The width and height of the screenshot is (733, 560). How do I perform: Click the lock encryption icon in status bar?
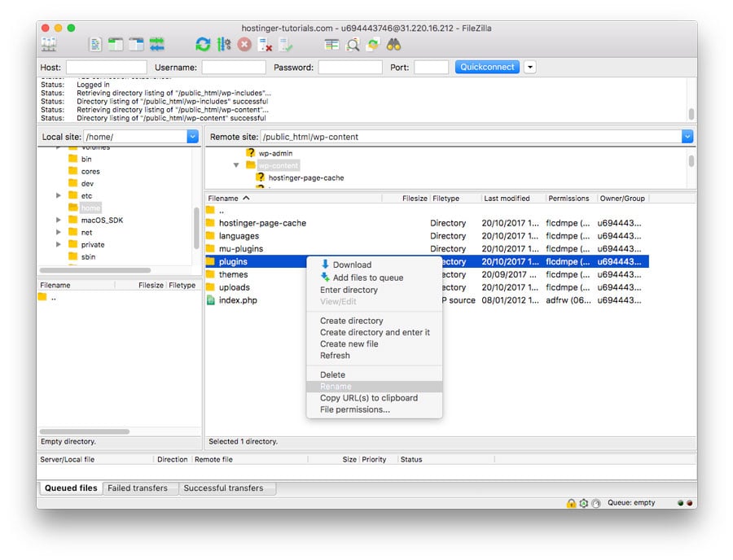click(571, 503)
